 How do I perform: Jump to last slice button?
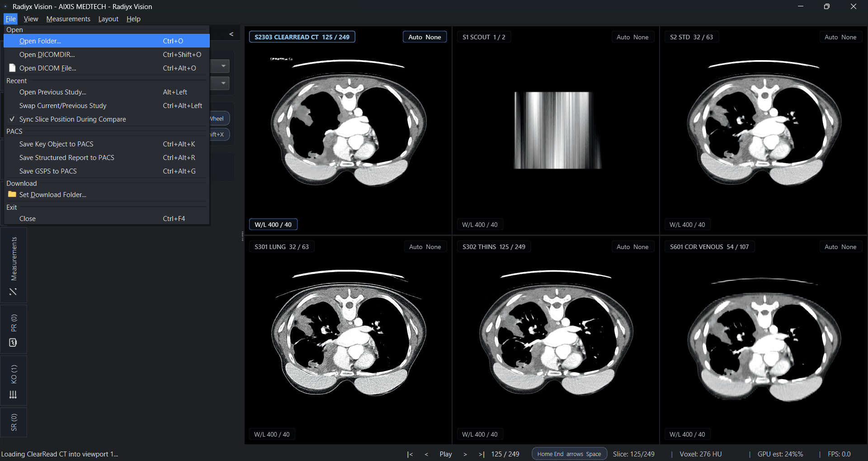[x=481, y=454]
